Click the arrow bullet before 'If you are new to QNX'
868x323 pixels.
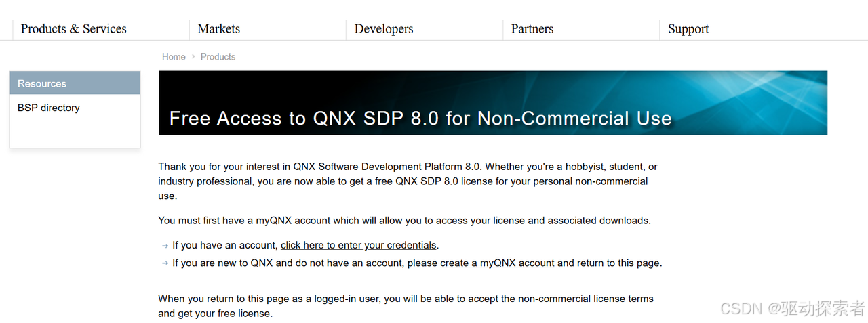tap(165, 263)
